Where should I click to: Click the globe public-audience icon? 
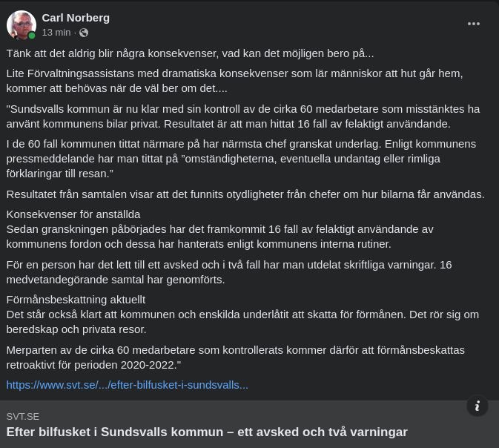(84, 33)
